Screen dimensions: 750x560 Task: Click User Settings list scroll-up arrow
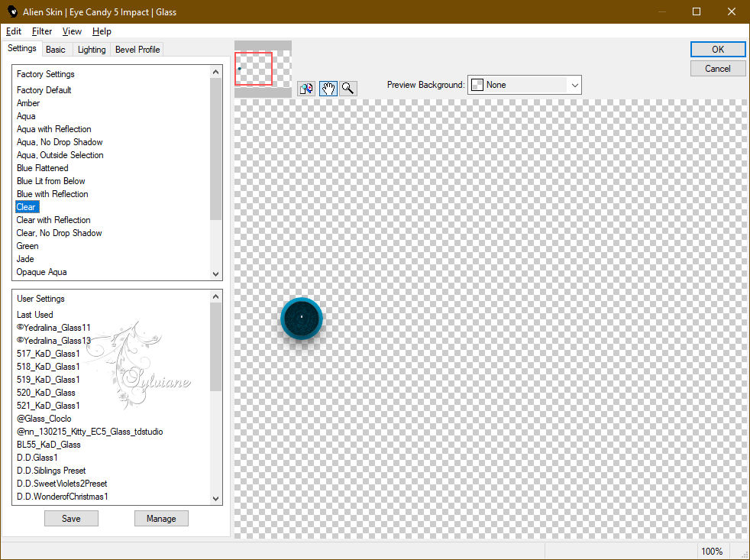coord(215,296)
